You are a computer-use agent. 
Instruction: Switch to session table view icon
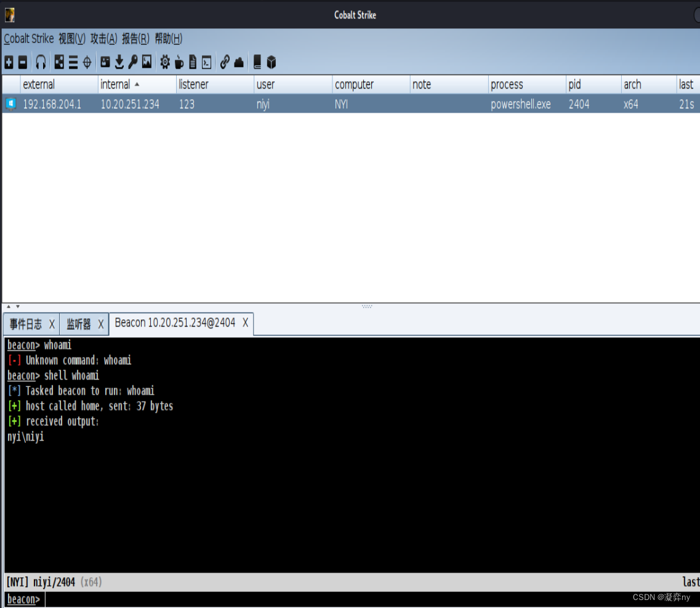tap(73, 62)
